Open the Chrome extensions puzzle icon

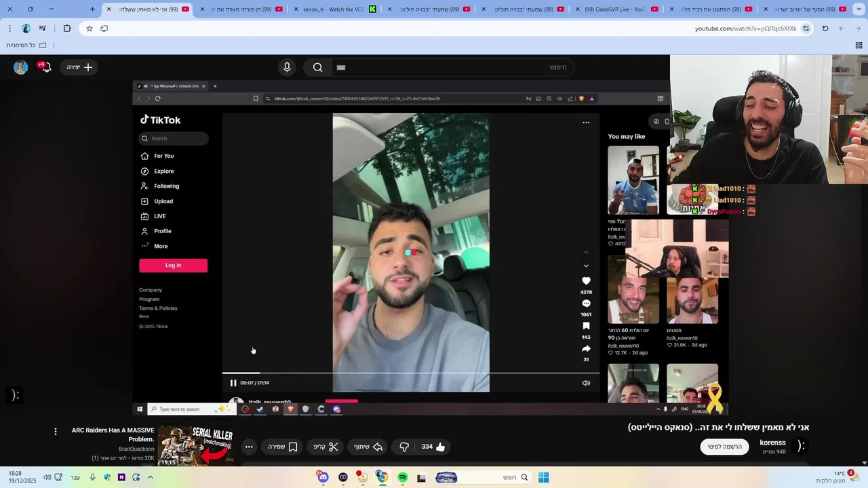tap(67, 28)
